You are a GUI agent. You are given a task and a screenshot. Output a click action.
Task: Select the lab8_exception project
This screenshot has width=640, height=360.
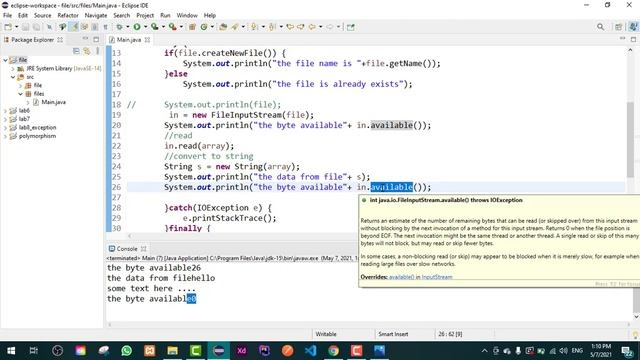click(x=37, y=127)
